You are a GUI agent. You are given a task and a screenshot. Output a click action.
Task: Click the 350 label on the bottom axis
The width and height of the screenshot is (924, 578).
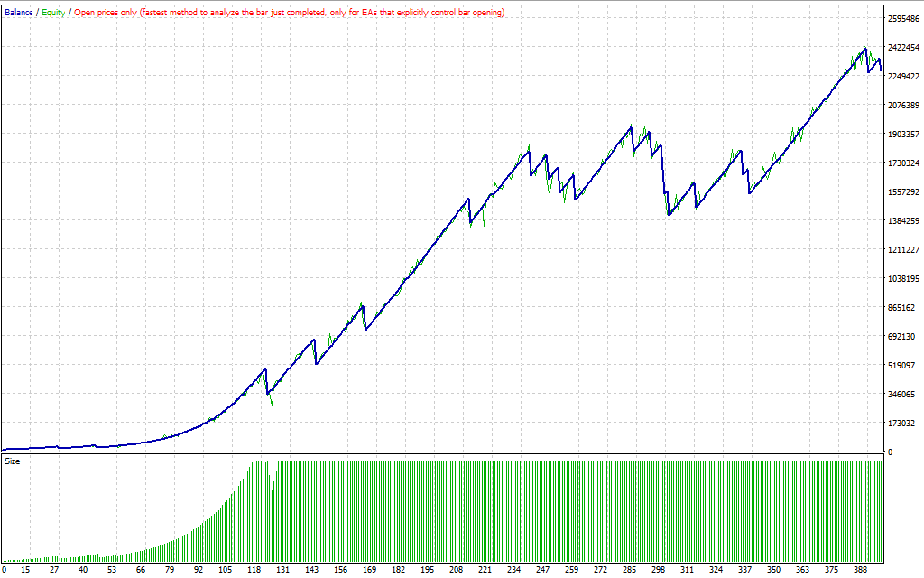(x=773, y=570)
